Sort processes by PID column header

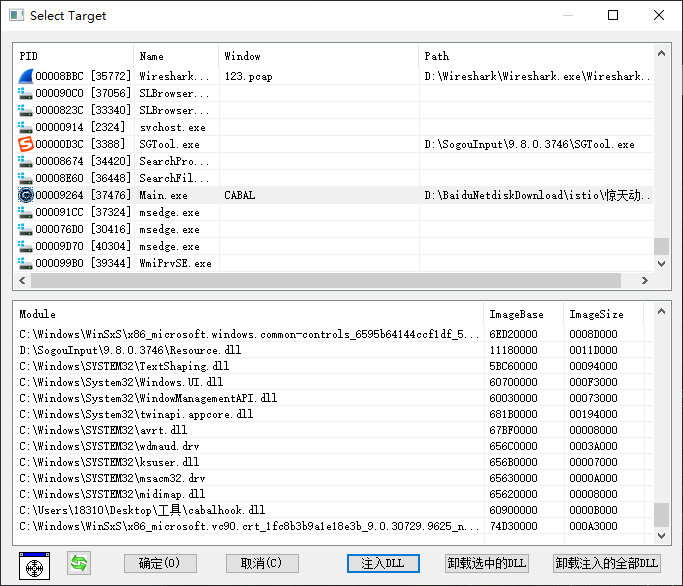point(74,56)
